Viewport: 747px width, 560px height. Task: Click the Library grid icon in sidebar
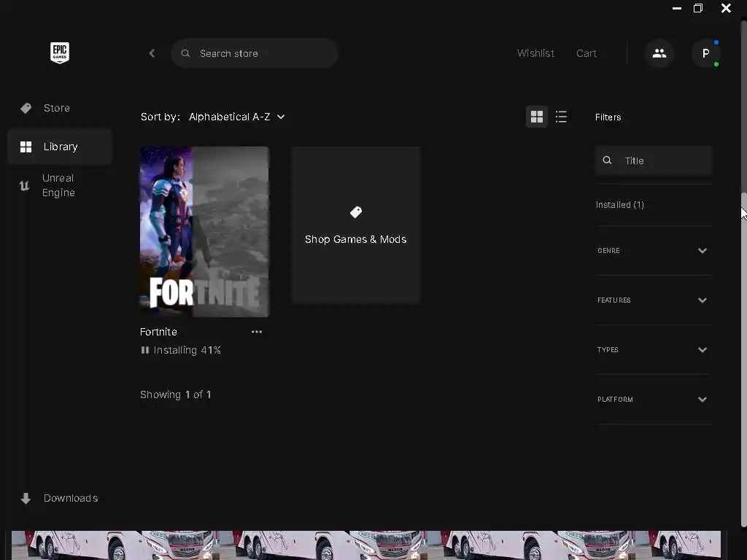[26, 147]
